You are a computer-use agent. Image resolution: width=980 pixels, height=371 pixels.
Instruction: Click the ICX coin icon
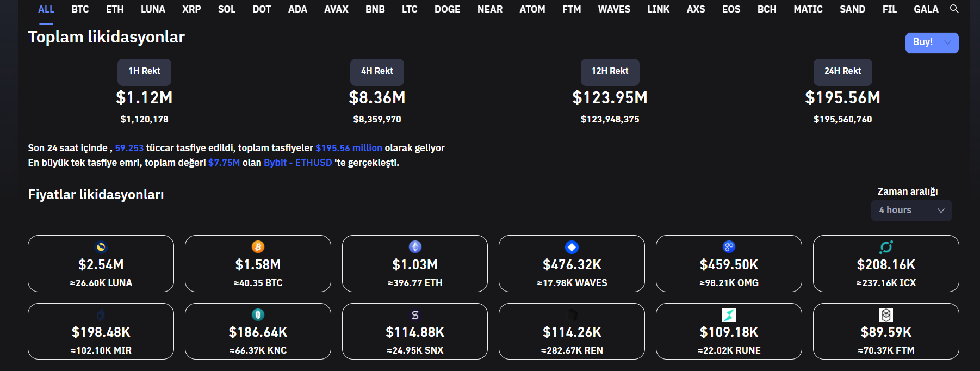click(x=886, y=247)
